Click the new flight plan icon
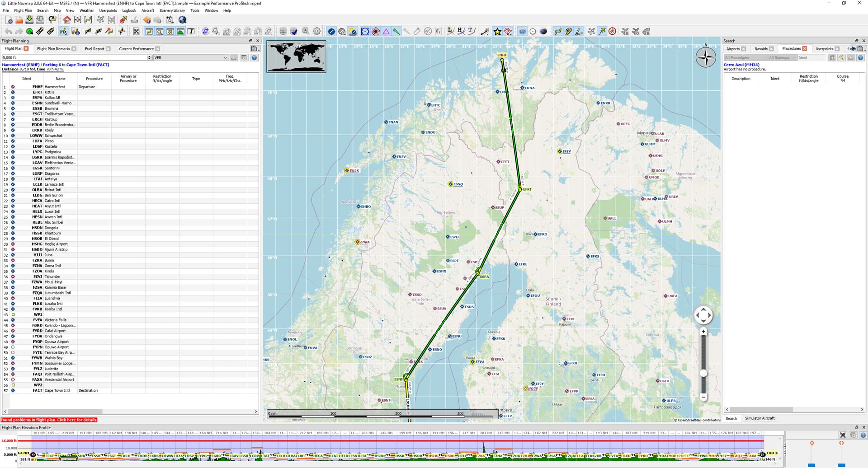Screen dimensions: 868x468 [9, 20]
